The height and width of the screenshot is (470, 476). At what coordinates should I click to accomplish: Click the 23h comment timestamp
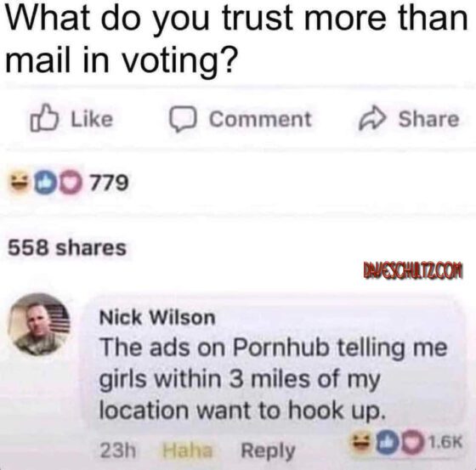point(118,450)
